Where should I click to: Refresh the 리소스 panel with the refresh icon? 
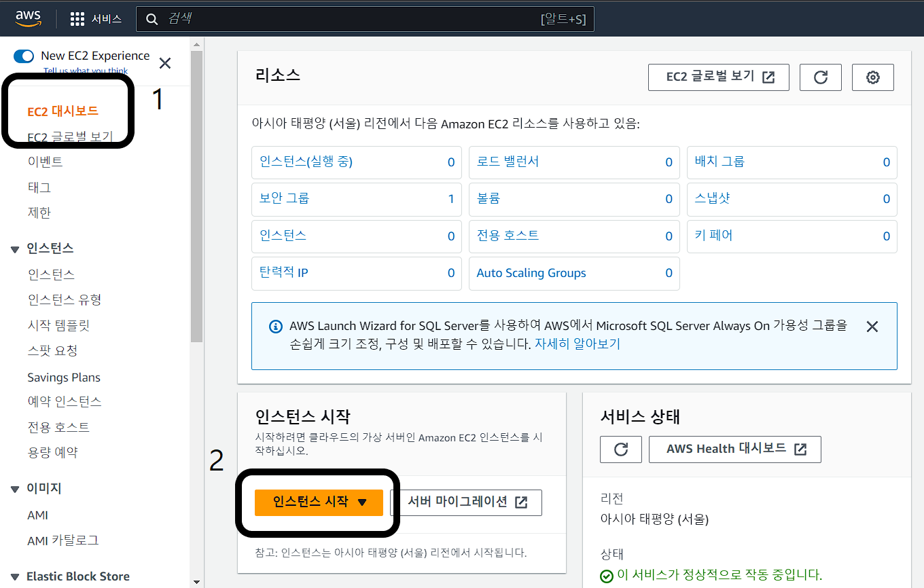click(x=820, y=77)
